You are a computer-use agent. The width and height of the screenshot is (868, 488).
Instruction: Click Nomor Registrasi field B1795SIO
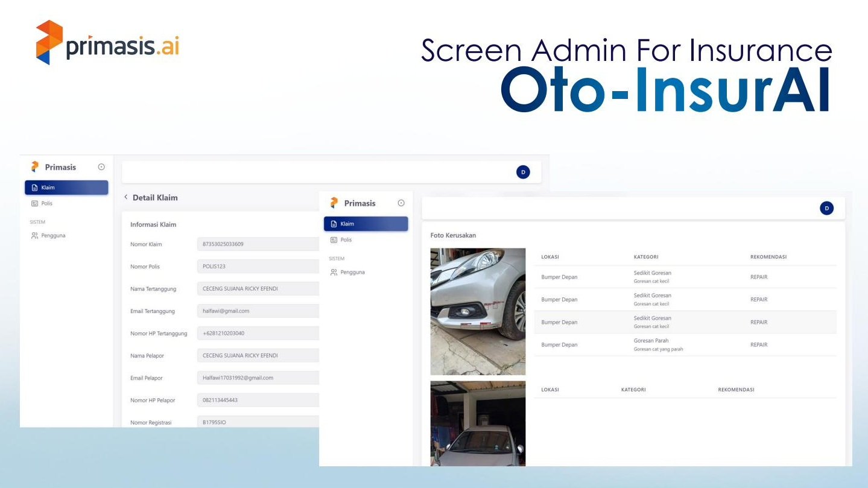point(258,422)
